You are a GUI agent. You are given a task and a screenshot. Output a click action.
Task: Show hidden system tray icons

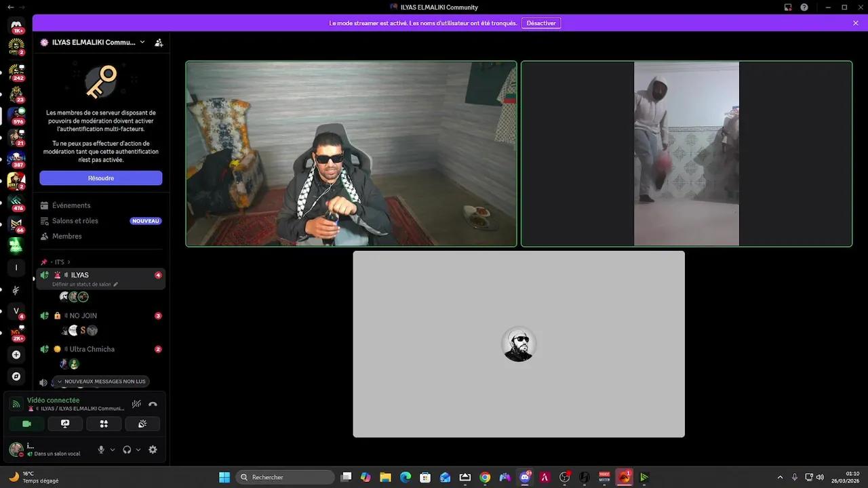pyautogui.click(x=780, y=477)
